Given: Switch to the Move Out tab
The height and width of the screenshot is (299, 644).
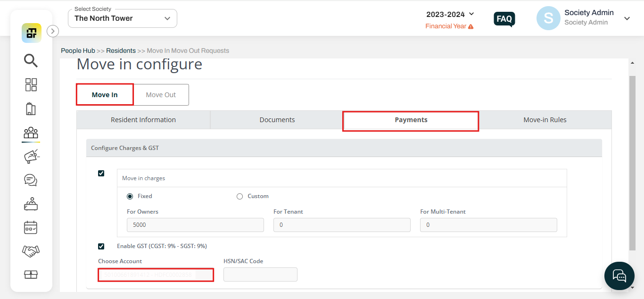Looking at the screenshot, I should [161, 94].
